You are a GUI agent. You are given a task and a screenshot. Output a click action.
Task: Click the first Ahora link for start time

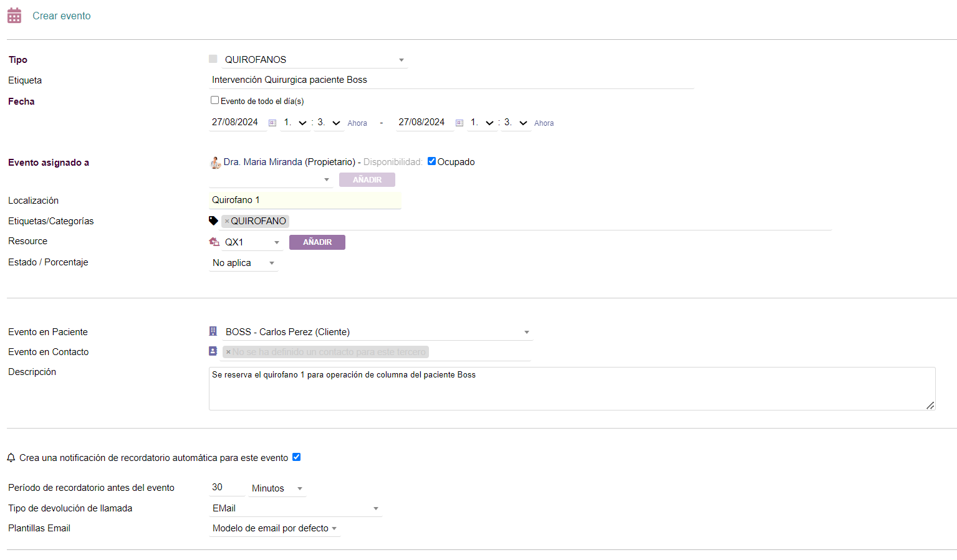coord(357,123)
